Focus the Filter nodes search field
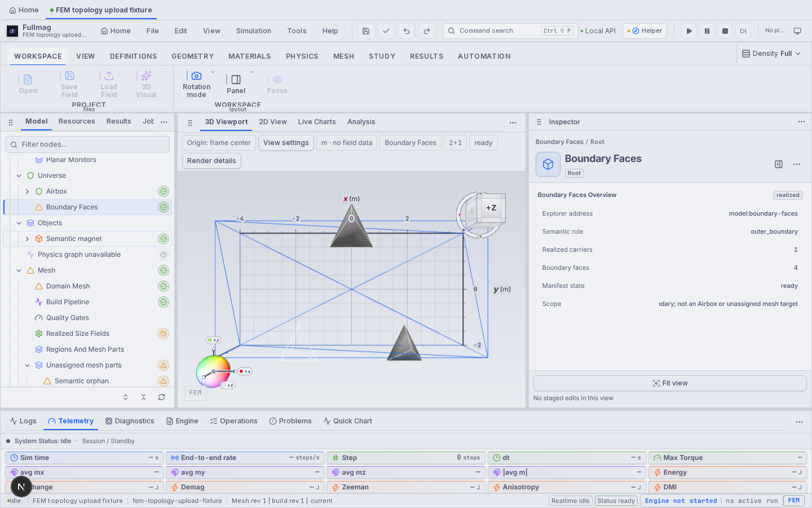The height and width of the screenshot is (508, 812). [x=87, y=144]
